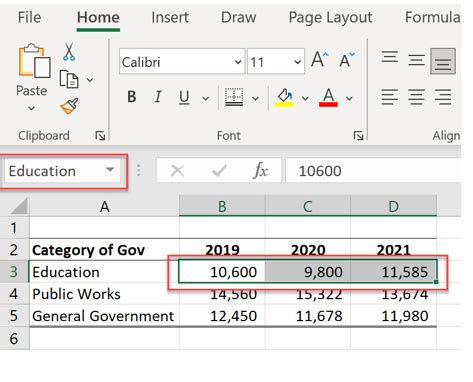This screenshot has height=382, width=473.
Task: Open fill color palette dropdown
Action: click(305, 98)
